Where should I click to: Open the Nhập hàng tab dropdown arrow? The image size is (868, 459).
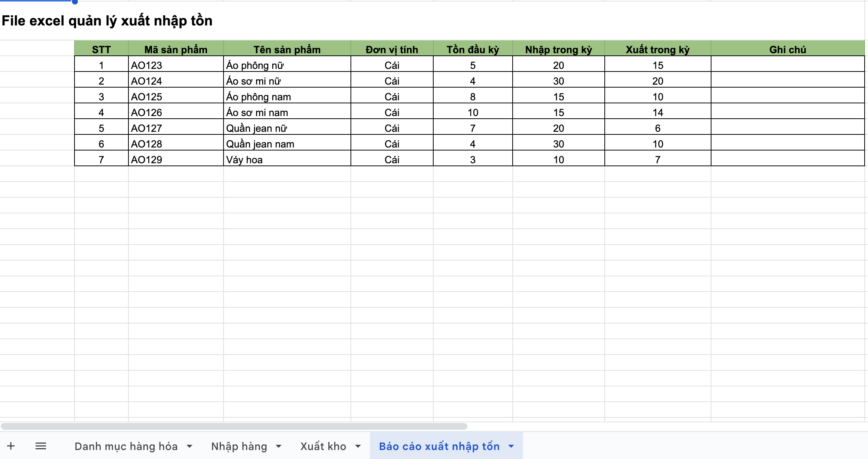tap(279, 446)
